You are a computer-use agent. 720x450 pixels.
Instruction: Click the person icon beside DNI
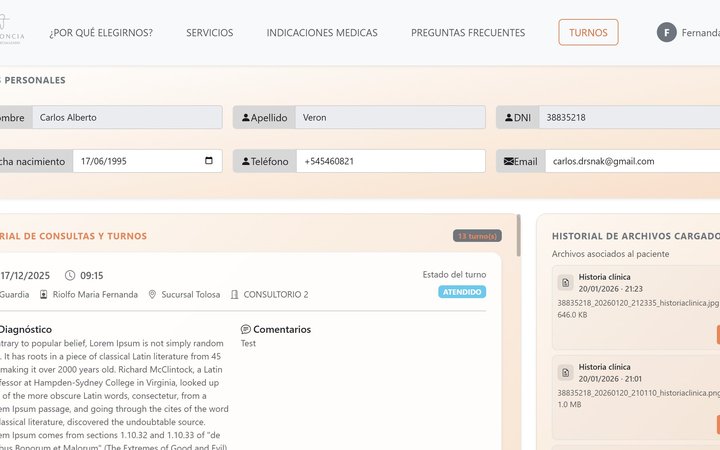click(509, 118)
